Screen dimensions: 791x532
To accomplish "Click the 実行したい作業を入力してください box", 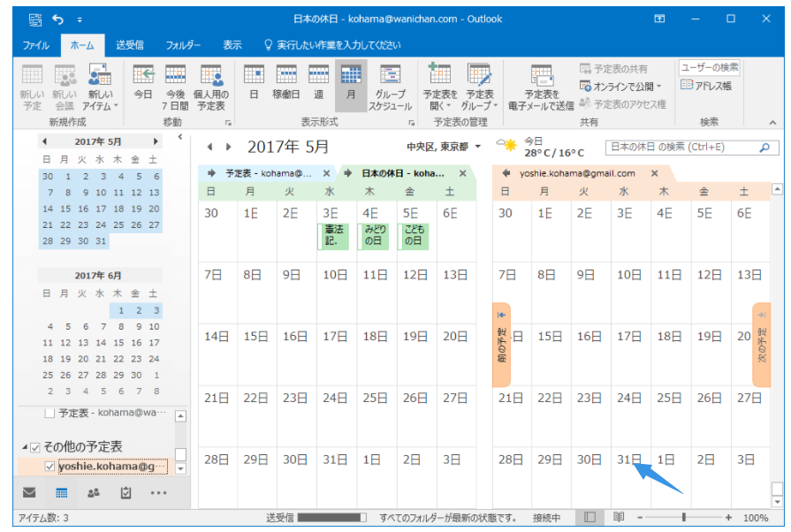I will pyautogui.click(x=332, y=45).
